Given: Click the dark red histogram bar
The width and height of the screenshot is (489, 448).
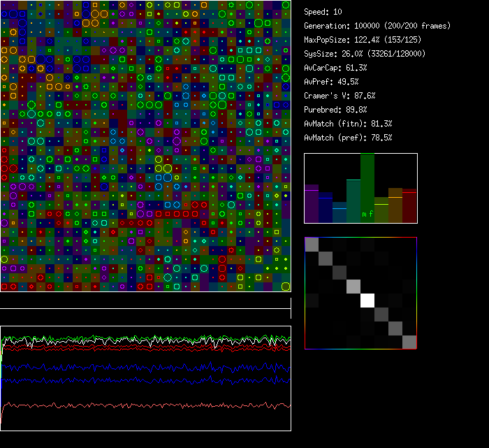Looking at the screenshot, I should [409, 205].
